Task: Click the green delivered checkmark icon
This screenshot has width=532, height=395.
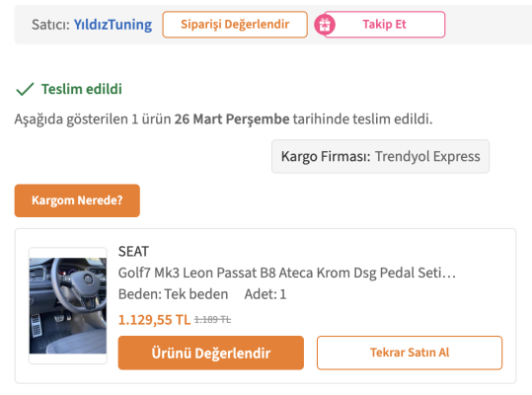Action: coord(25,89)
